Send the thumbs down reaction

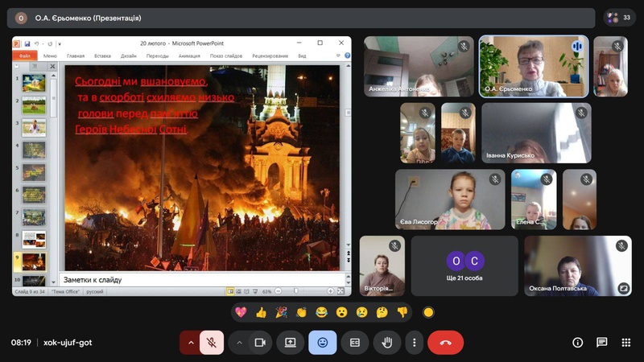pos(402,312)
